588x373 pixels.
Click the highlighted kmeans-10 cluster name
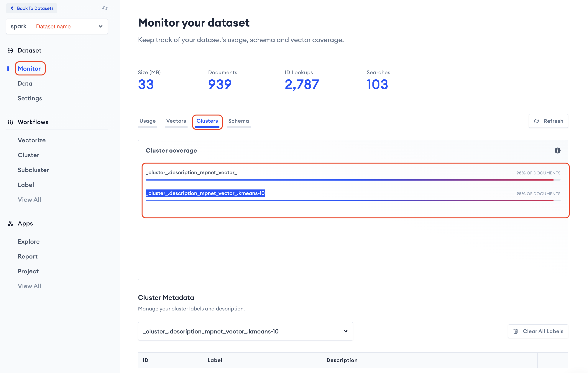[x=205, y=193]
